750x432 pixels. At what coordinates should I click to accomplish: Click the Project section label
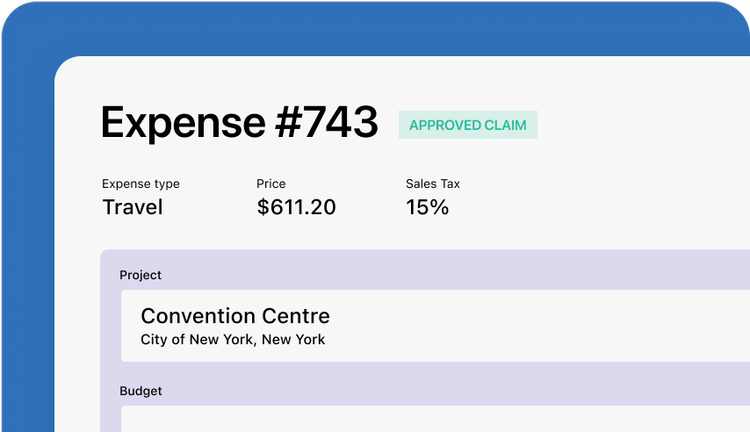[140, 275]
